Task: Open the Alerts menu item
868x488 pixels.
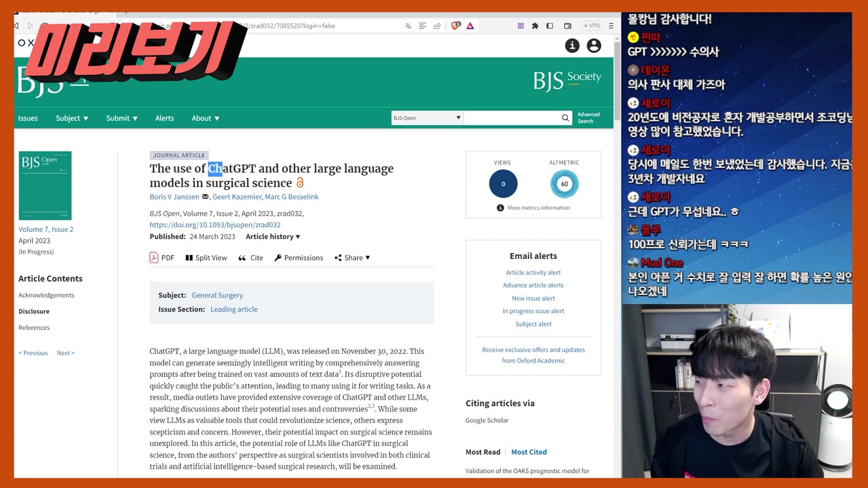Action: (x=164, y=118)
